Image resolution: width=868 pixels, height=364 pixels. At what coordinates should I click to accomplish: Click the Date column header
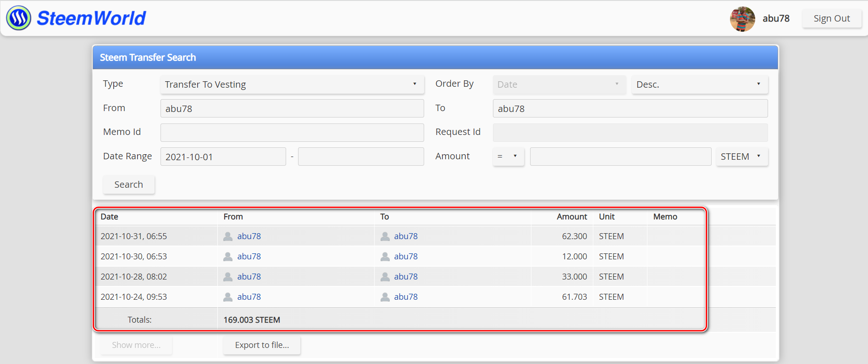110,217
